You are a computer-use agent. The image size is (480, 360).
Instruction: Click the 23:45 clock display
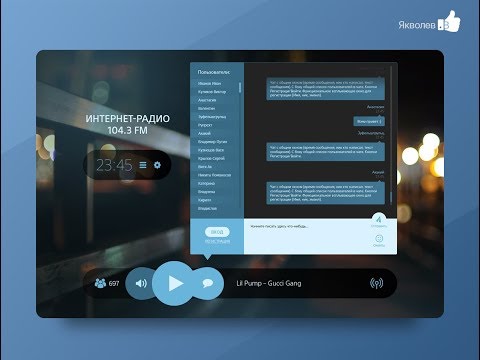click(114, 165)
